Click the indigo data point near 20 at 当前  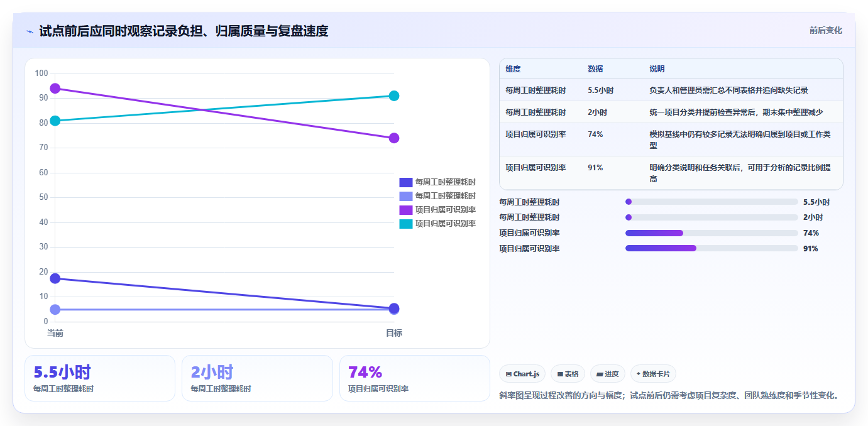click(x=55, y=278)
